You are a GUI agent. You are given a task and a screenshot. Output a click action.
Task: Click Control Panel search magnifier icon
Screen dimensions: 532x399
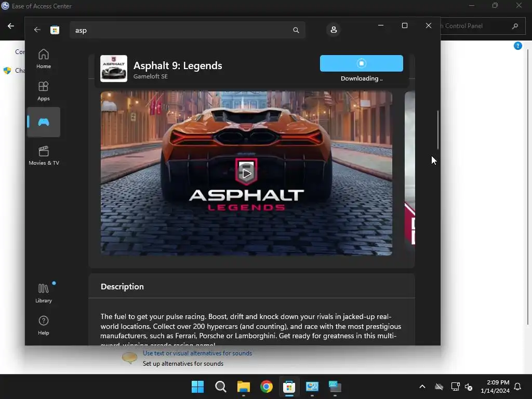point(515,26)
